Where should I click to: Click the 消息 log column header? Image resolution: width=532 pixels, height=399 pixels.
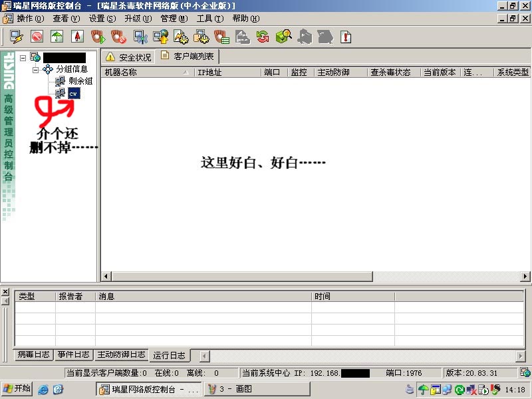tap(203, 297)
